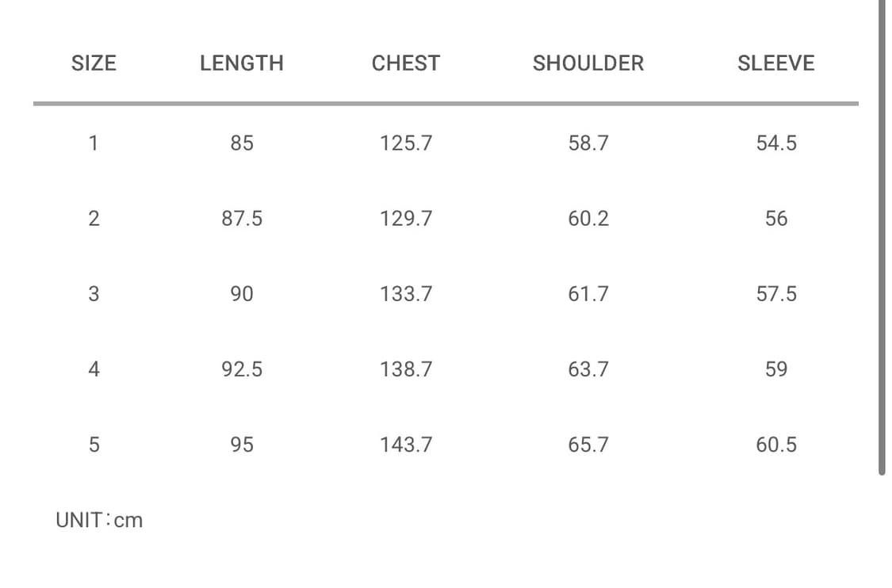Click the UNIT:cm note
This screenshot has height=588, width=892.
[x=99, y=521]
